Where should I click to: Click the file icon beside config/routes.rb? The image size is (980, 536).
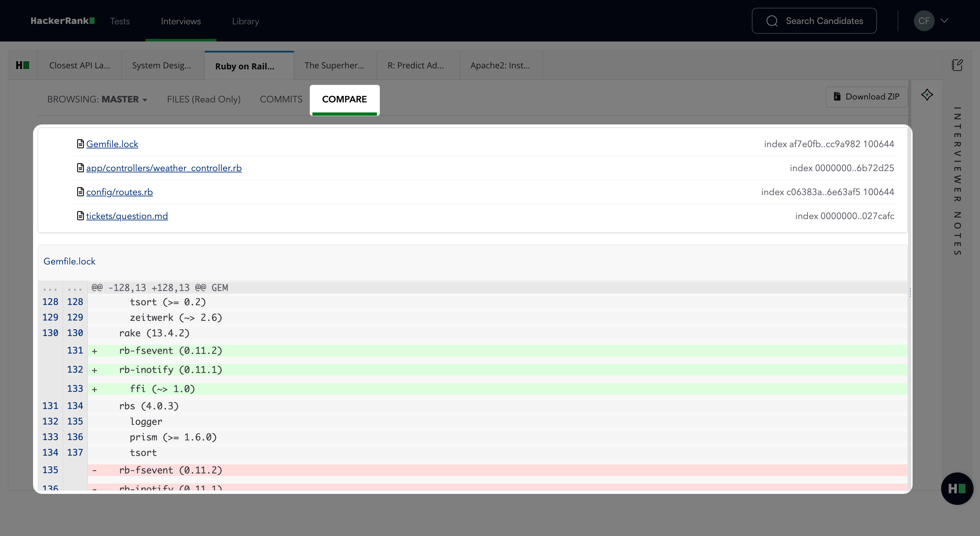click(80, 192)
